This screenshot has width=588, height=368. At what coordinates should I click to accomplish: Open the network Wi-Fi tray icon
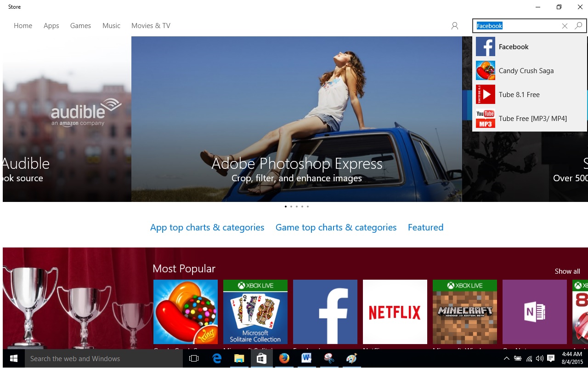(x=529, y=358)
